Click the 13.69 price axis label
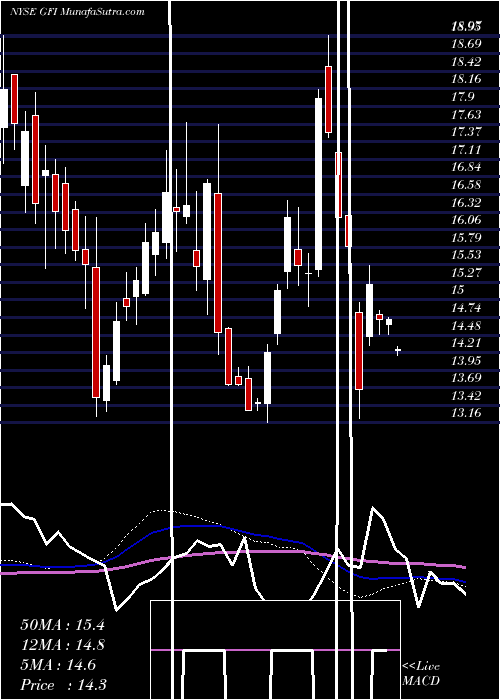Image resolution: width=500 pixels, height=700 pixels. click(x=466, y=378)
